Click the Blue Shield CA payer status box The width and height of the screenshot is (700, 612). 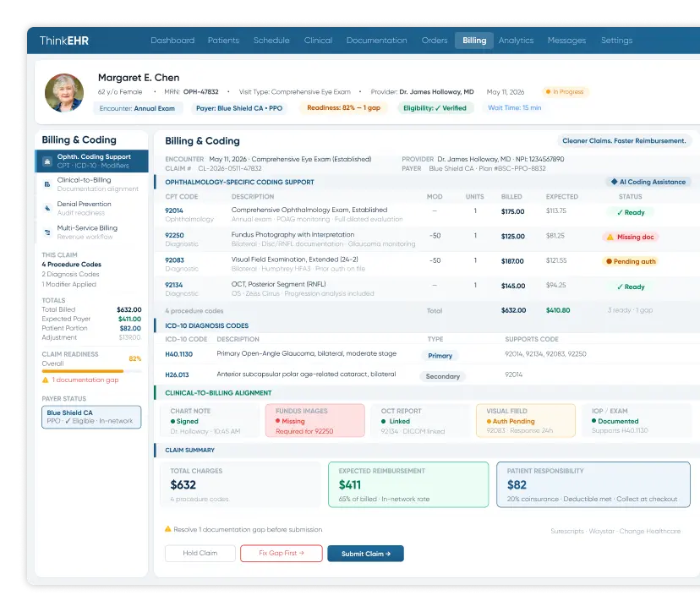pos(91,417)
